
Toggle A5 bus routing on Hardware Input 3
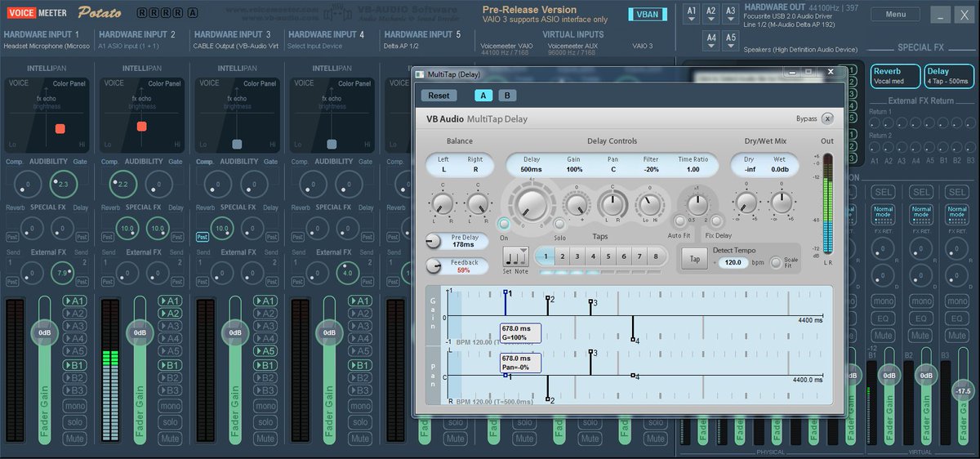265,351
